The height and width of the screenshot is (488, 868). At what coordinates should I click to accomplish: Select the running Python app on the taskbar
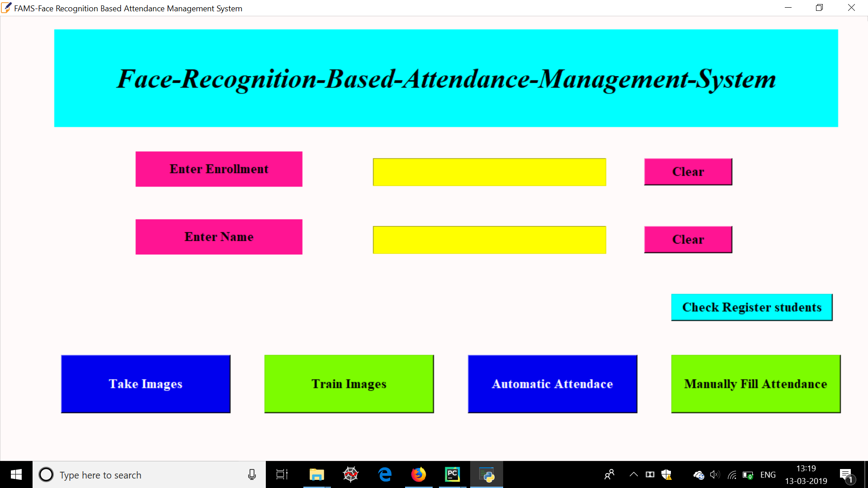[486, 474]
